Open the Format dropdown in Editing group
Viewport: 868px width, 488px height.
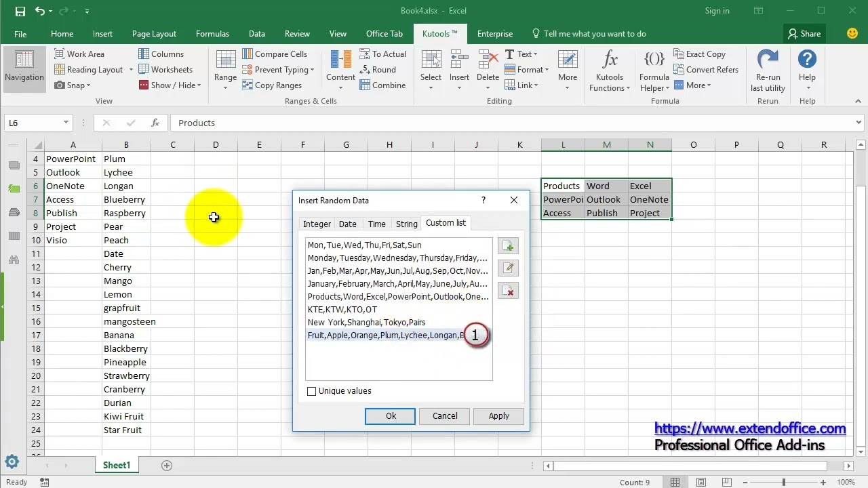pyautogui.click(x=526, y=70)
